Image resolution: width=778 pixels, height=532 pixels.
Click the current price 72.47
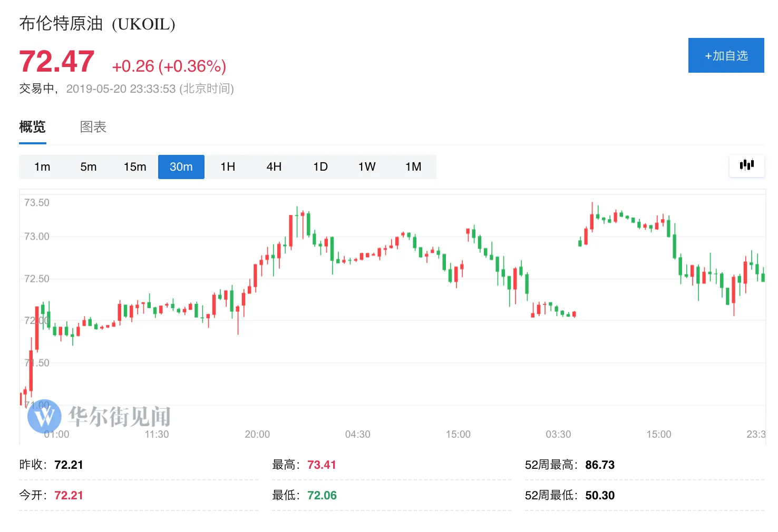point(57,61)
